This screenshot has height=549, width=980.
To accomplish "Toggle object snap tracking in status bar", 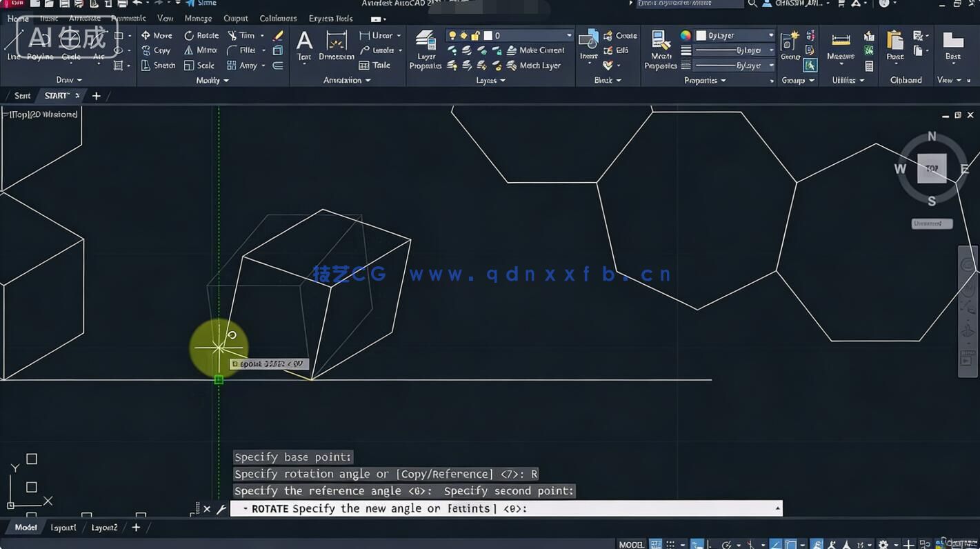I will 774,544.
